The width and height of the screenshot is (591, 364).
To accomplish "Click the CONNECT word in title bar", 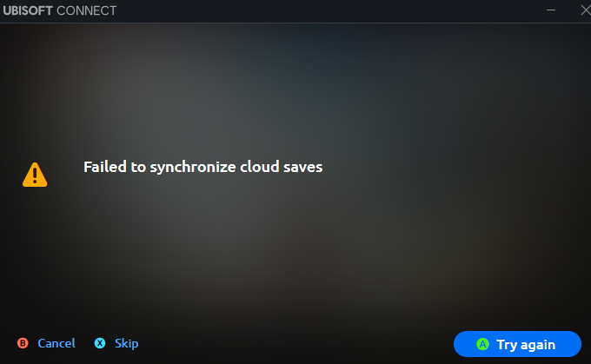I will coord(87,10).
